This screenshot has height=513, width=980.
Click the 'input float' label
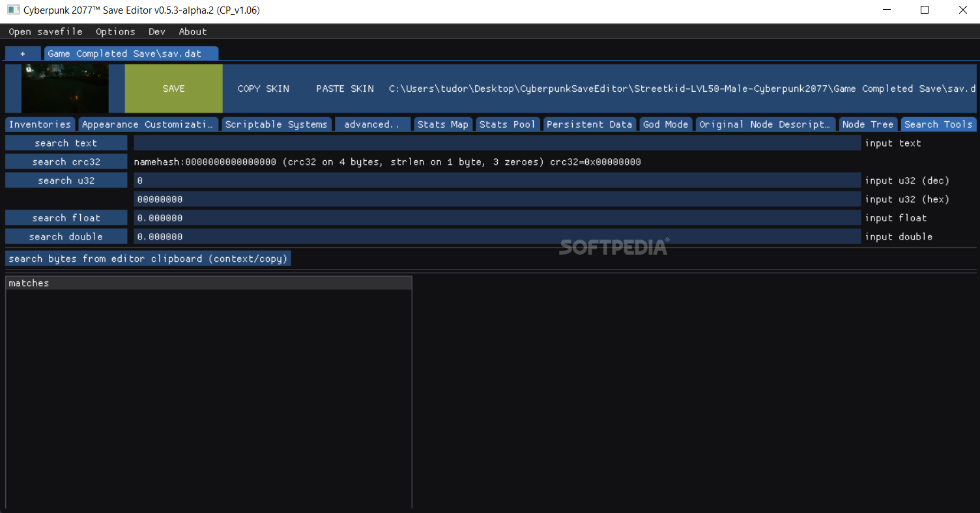click(895, 218)
